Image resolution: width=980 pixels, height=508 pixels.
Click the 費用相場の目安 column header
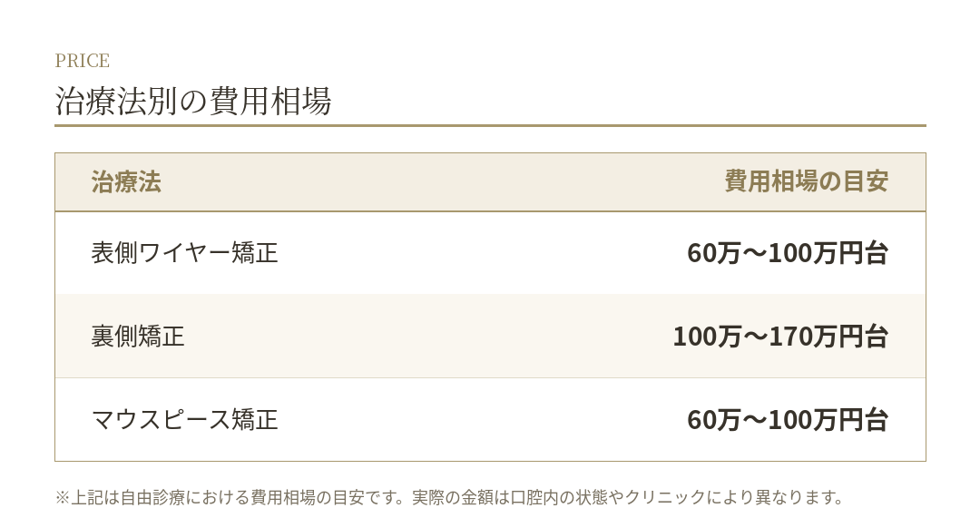[x=807, y=181]
